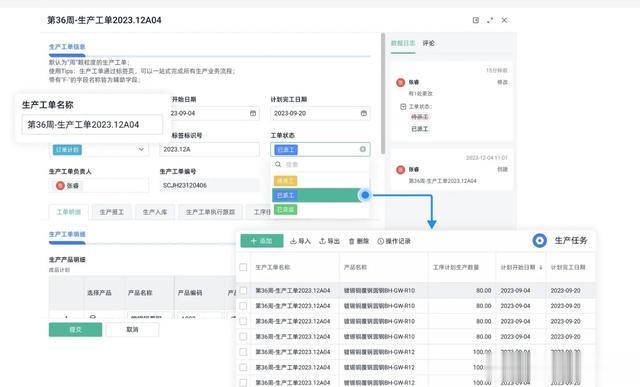Image resolution: width=640 pixels, height=387 pixels.
Task: Toggle the select-all checkbox in task table header
Action: pyautogui.click(x=243, y=267)
